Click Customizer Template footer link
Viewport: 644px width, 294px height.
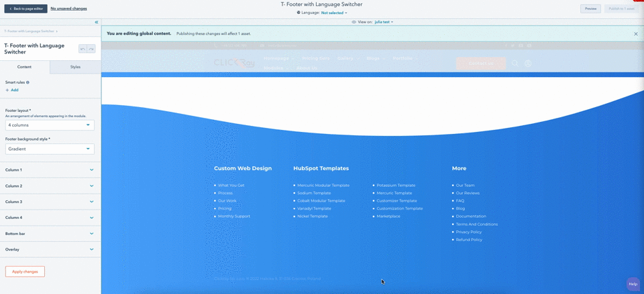click(396, 201)
